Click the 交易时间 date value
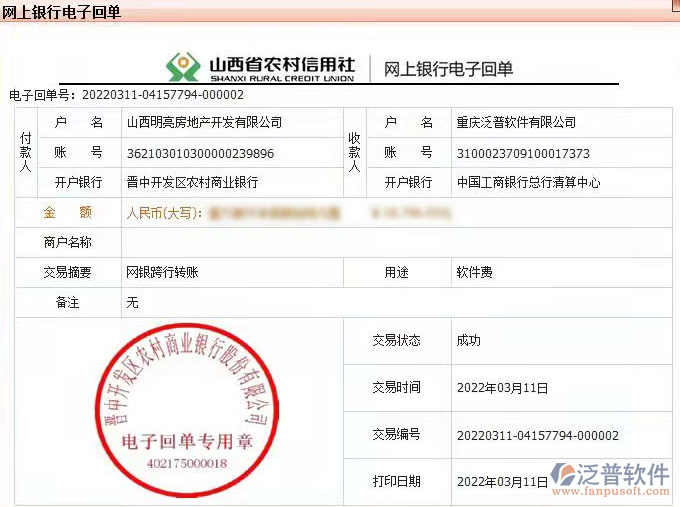This screenshot has height=507, width=680. (x=503, y=387)
